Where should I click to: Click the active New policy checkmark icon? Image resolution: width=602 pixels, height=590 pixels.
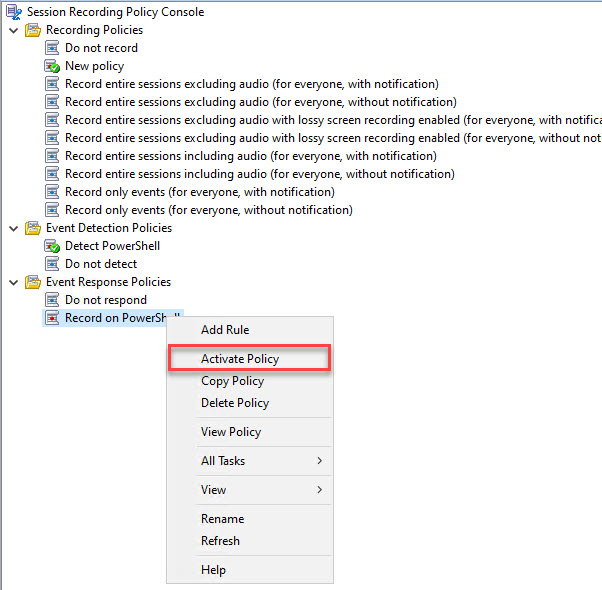[52, 66]
